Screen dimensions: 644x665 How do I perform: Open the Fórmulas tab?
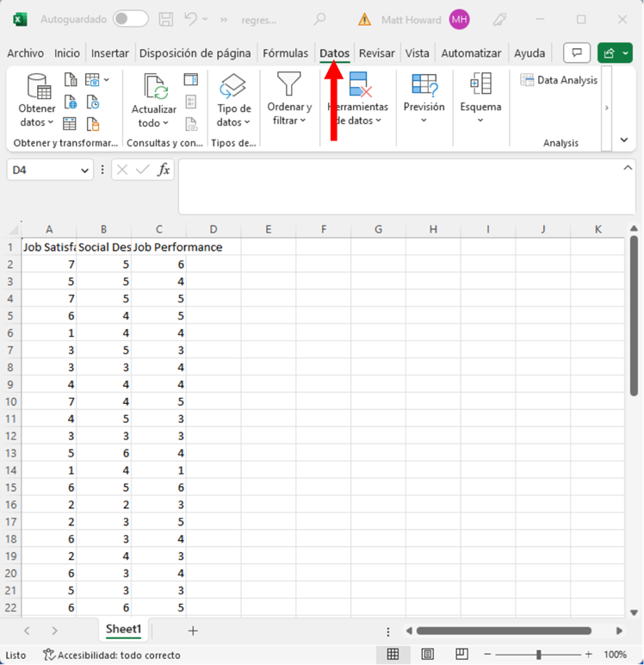pyautogui.click(x=285, y=53)
